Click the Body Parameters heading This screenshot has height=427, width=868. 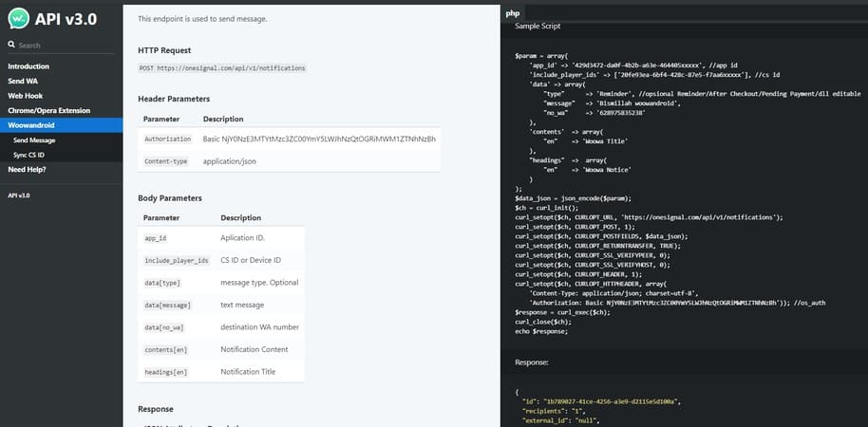pos(170,198)
